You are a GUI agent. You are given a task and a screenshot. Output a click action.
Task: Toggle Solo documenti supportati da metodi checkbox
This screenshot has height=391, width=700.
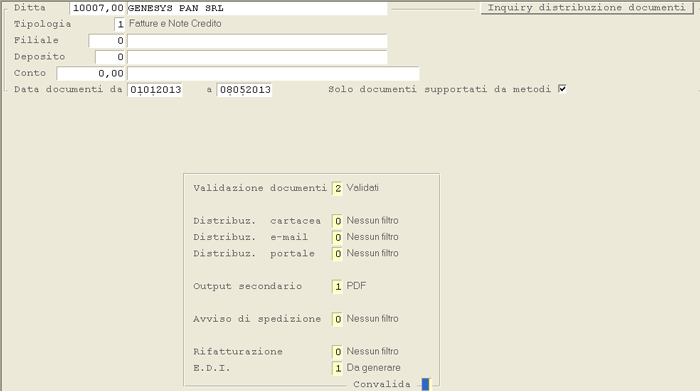pyautogui.click(x=562, y=89)
